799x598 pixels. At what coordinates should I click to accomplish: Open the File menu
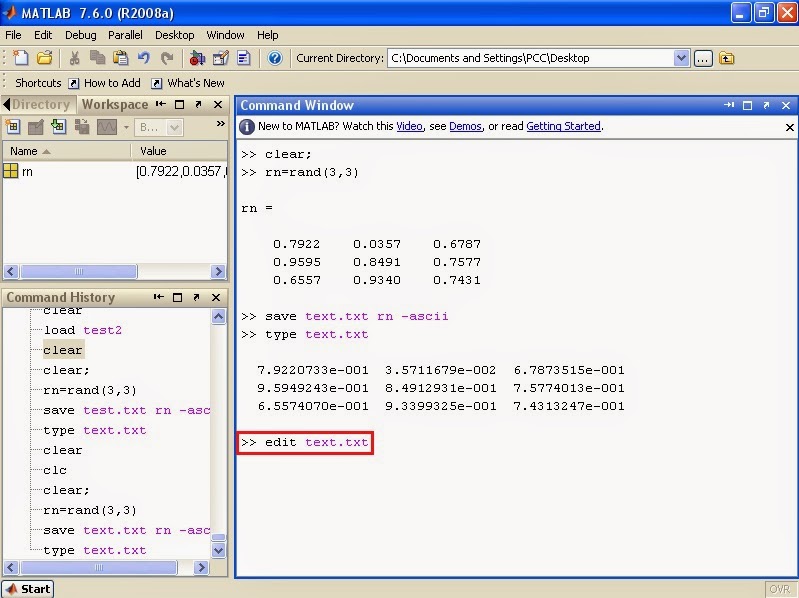[13, 35]
